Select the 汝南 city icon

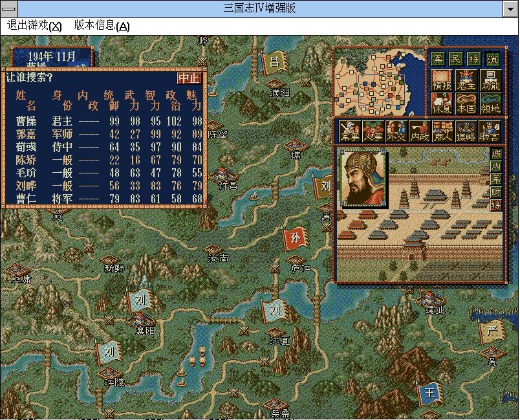213,249
